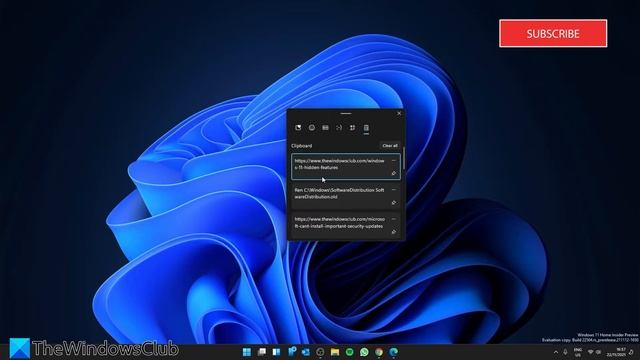Pin the windows-11-hidden-features clip

[x=394, y=173]
